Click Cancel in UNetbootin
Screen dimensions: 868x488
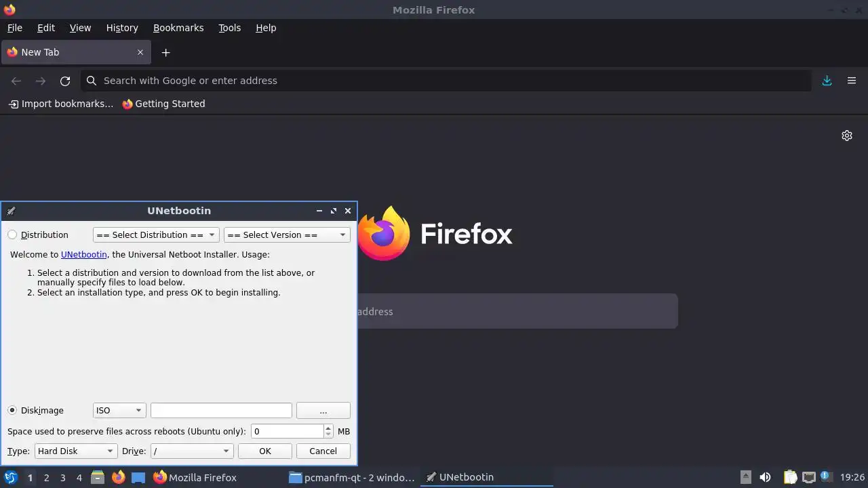point(323,451)
